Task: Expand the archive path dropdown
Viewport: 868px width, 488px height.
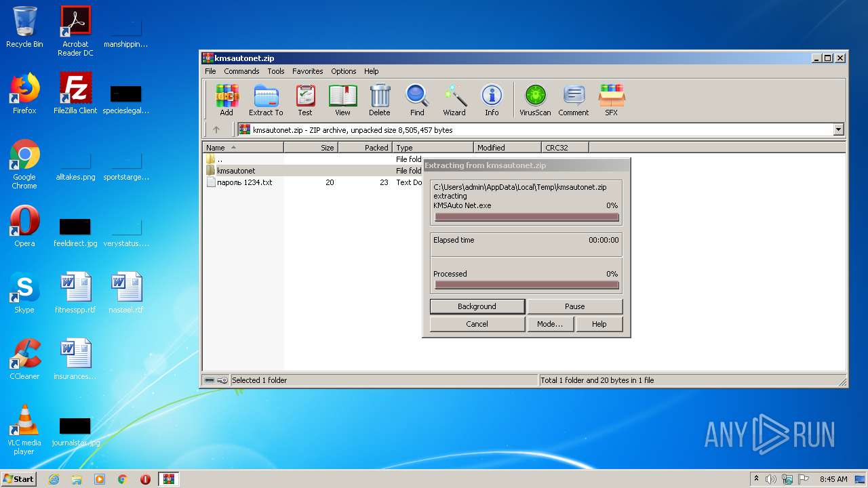Action: pyautogui.click(x=839, y=129)
